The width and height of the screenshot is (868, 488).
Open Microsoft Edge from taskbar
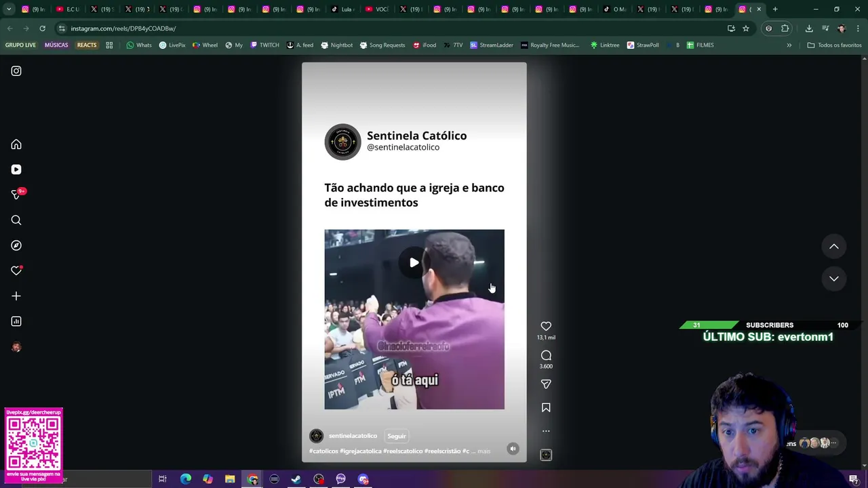[x=185, y=479]
